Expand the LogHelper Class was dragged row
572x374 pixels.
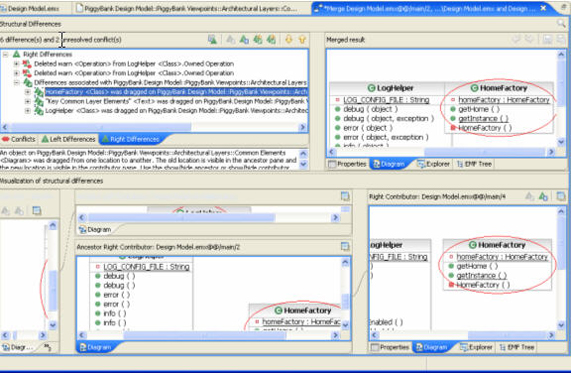pyautogui.click(x=28, y=111)
